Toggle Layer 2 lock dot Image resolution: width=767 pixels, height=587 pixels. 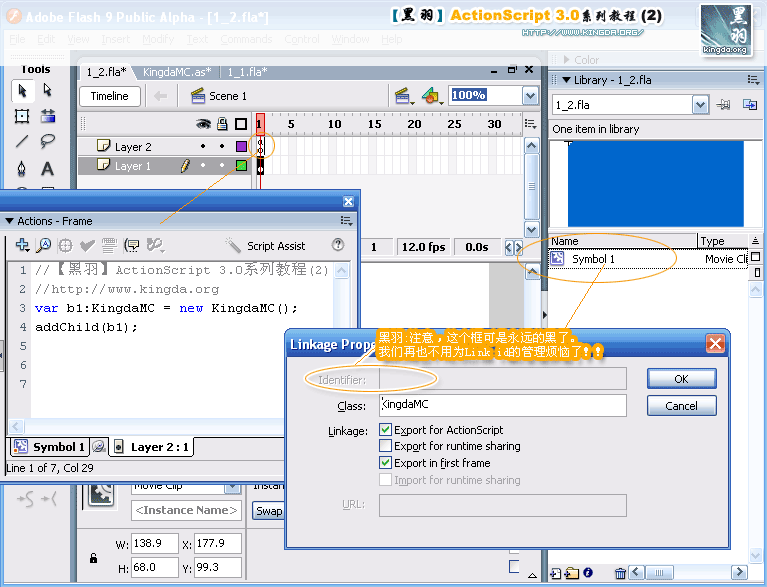pyautogui.click(x=222, y=146)
